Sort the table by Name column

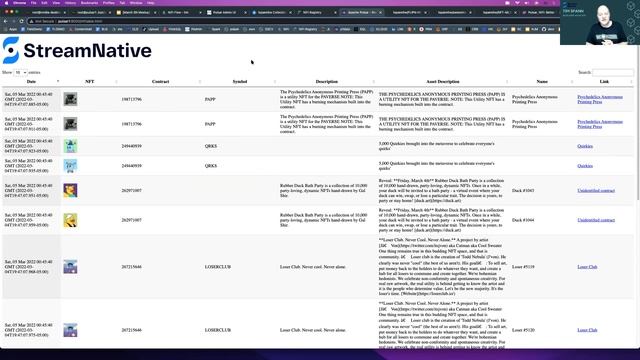coord(542,82)
